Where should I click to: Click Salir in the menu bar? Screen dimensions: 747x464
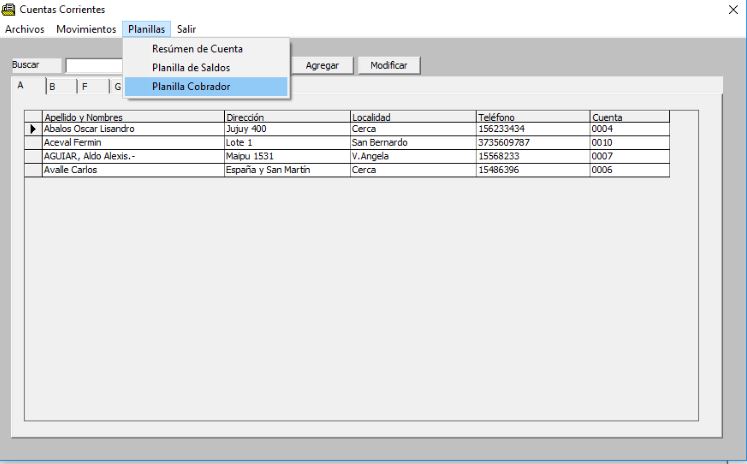click(x=186, y=29)
